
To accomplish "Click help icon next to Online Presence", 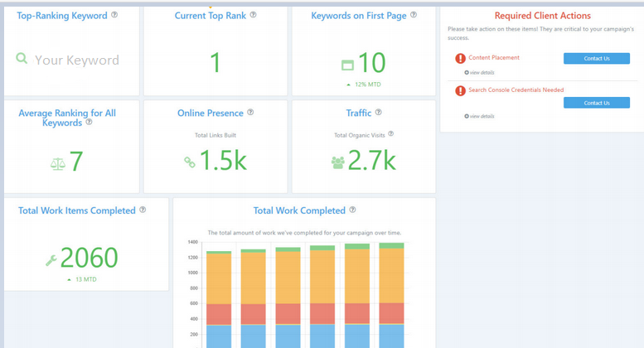I will tap(250, 113).
